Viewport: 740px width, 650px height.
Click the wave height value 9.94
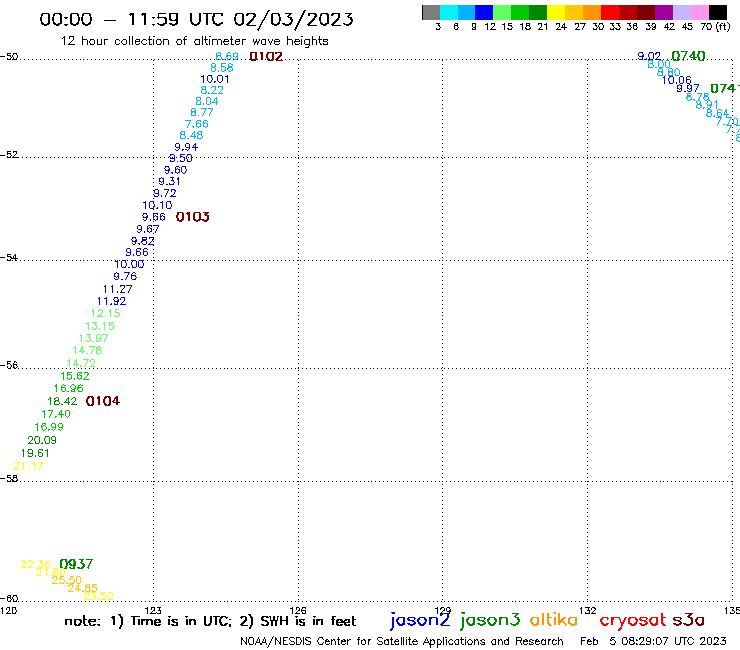click(186, 147)
